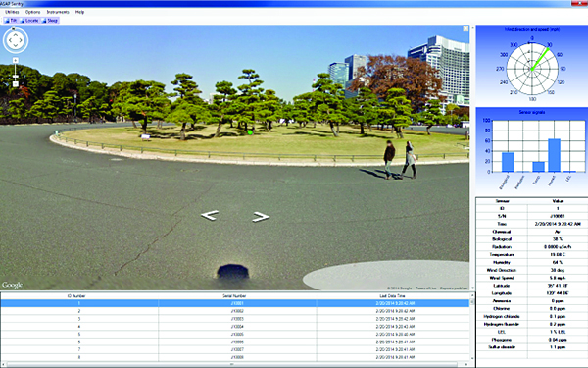Click the Biological row in sensor table
This screenshot has height=368, width=588.
click(x=532, y=239)
